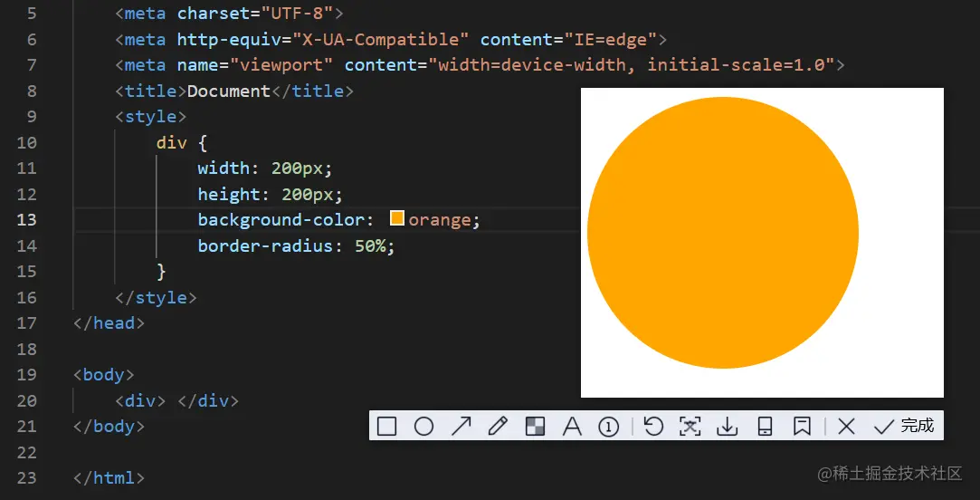Click the width=device-width content string
The image size is (980, 500).
(x=632, y=65)
